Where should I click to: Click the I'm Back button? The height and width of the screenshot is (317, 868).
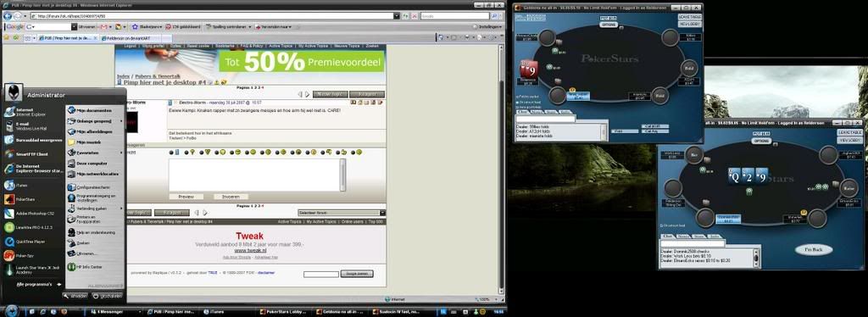tap(814, 250)
